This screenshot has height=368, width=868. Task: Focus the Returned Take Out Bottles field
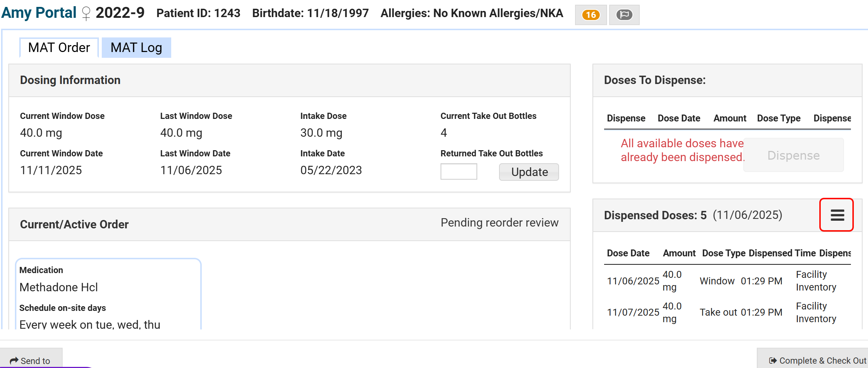click(458, 171)
